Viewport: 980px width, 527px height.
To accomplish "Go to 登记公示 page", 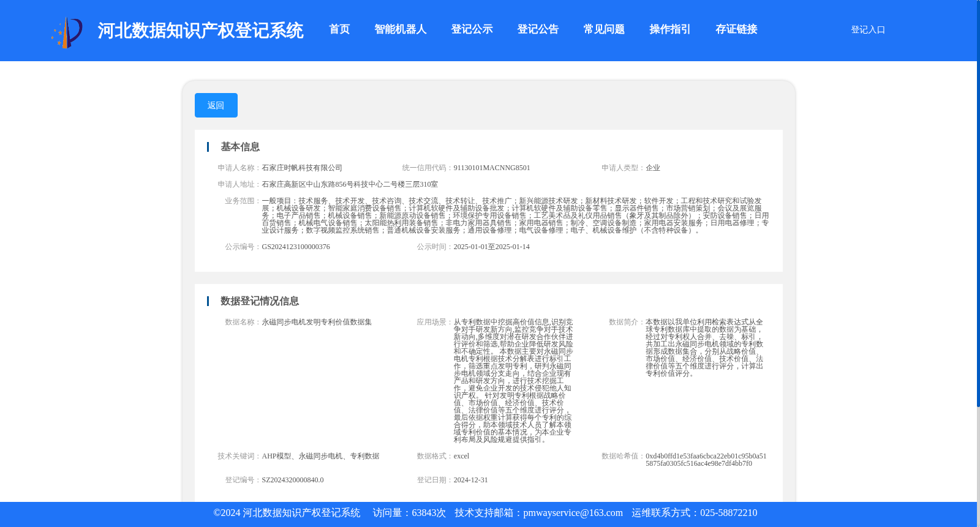I will click(x=472, y=29).
